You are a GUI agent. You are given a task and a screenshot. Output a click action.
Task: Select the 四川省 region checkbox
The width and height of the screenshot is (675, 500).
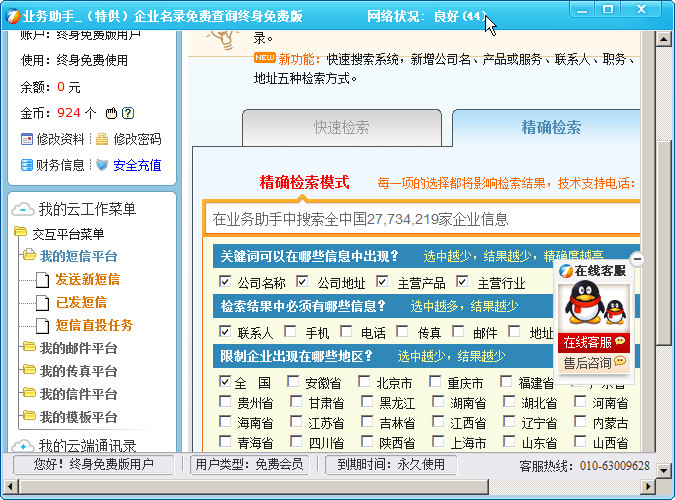pos(296,441)
